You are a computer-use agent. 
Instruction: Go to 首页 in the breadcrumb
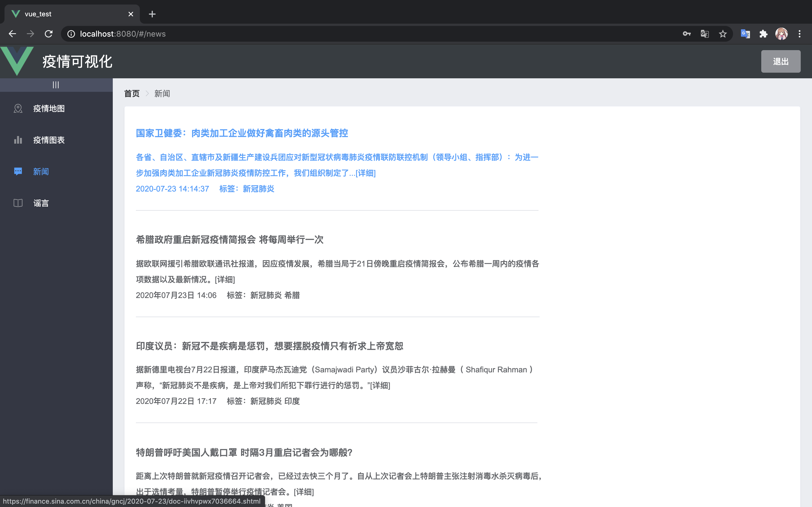132,94
